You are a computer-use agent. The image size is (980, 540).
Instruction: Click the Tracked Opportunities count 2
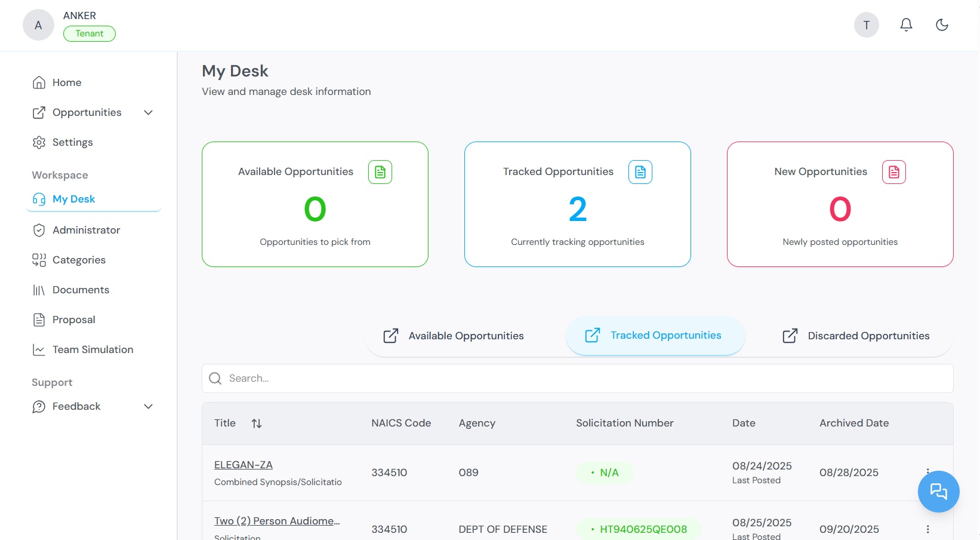point(578,209)
